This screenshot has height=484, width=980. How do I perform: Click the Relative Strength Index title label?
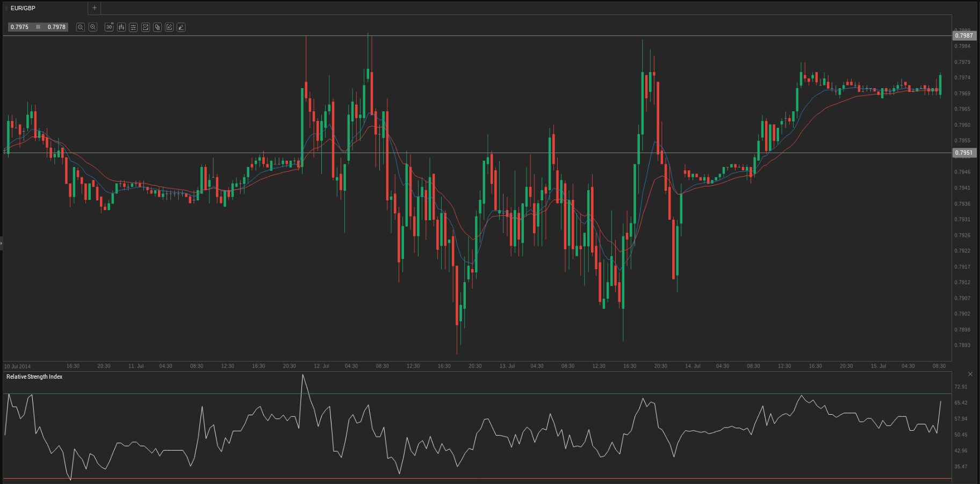[x=34, y=377]
